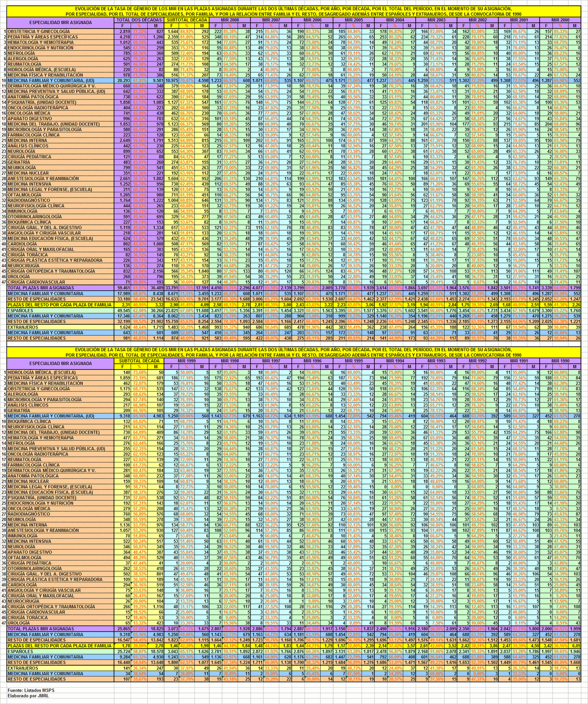Select the MIR 2002 column header
The height and width of the screenshot is (704, 588).
478,20
